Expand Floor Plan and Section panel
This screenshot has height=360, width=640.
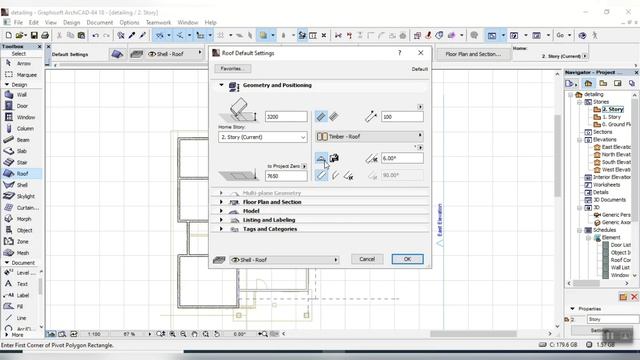click(x=221, y=202)
